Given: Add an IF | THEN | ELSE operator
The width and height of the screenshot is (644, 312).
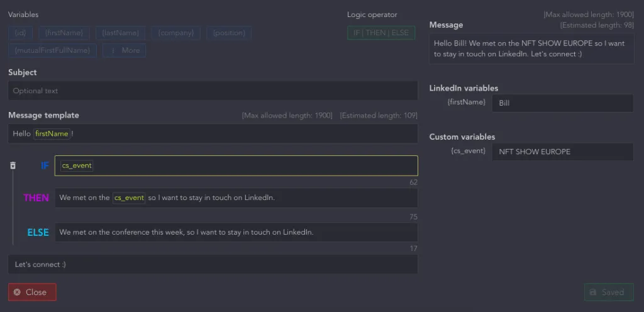Looking at the screenshot, I should click(x=381, y=33).
